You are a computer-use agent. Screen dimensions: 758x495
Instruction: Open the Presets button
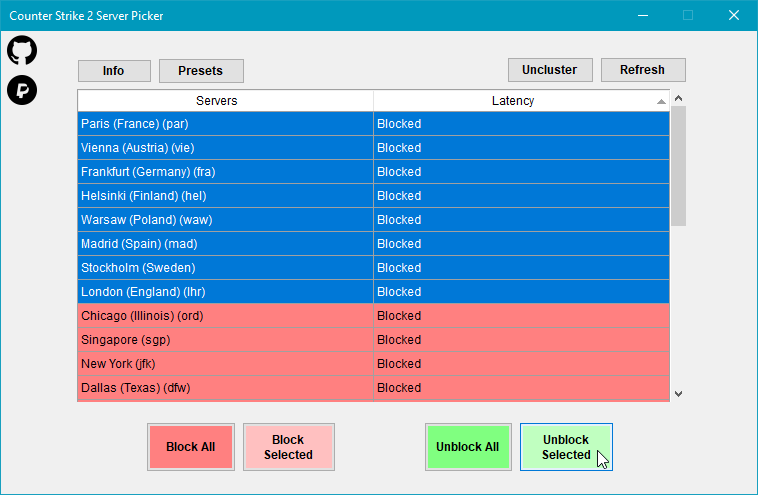(x=201, y=71)
